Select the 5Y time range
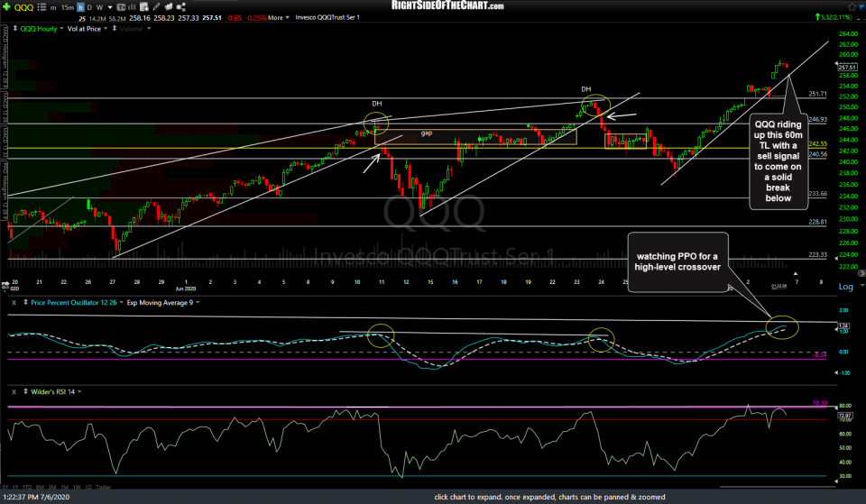 tap(5, 487)
